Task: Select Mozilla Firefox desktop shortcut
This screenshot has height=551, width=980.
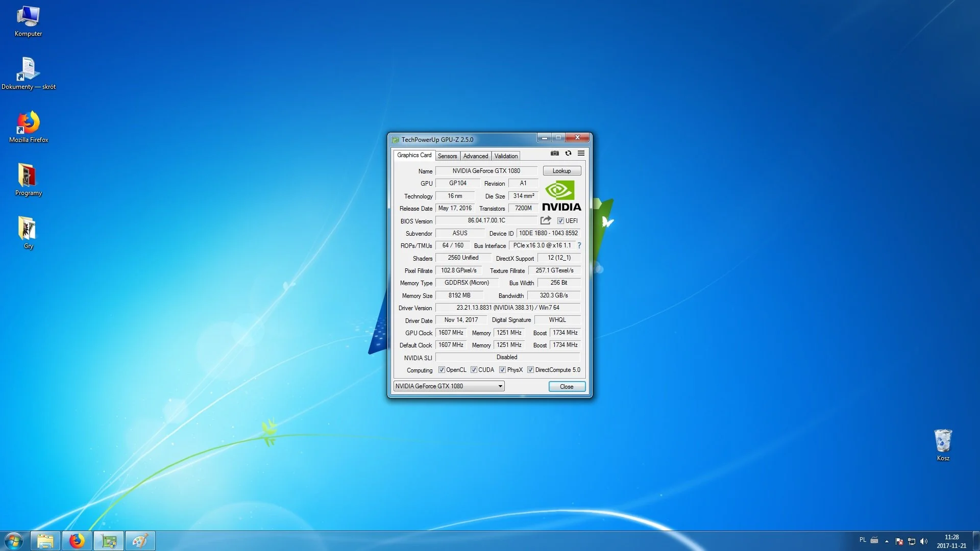Action: [x=28, y=127]
